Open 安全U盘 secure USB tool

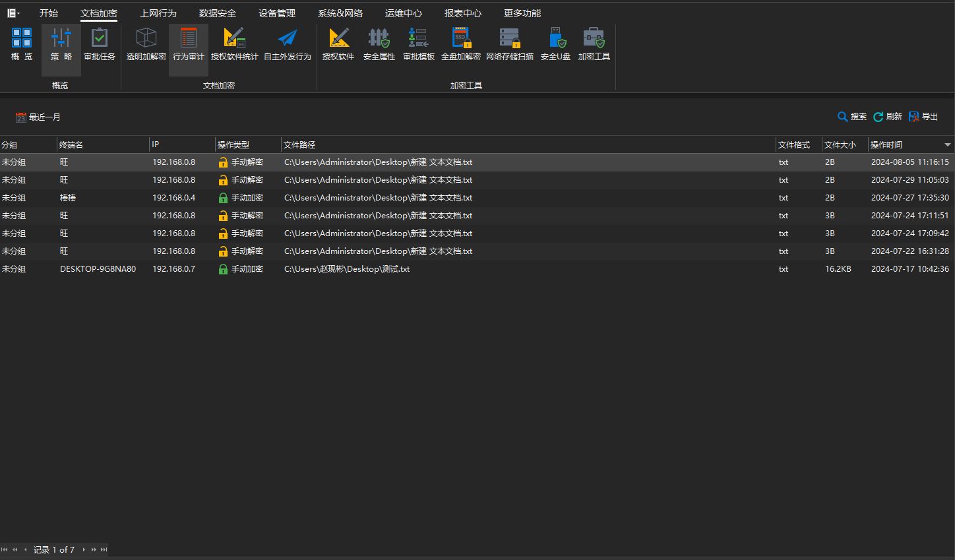click(555, 44)
